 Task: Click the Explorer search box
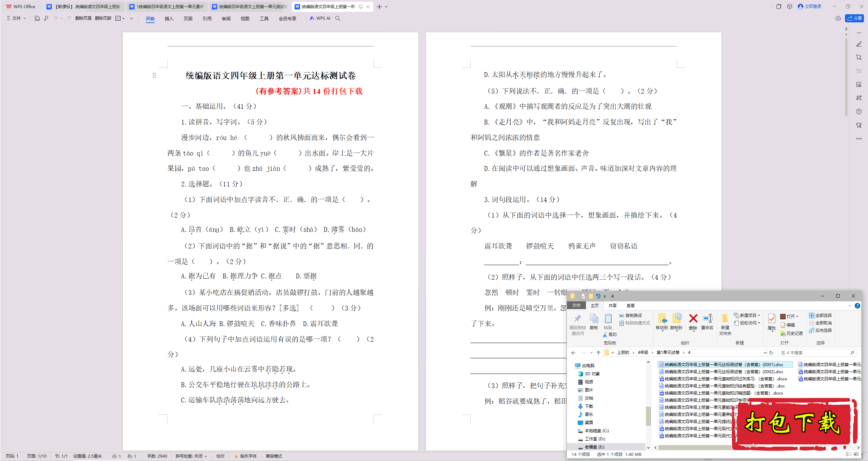pyautogui.click(x=817, y=353)
